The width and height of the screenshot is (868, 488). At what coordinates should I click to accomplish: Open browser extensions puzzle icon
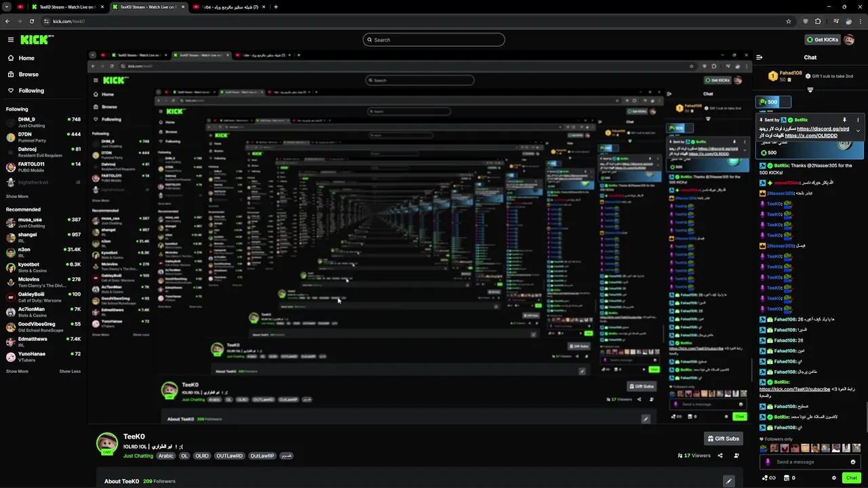[x=818, y=21]
